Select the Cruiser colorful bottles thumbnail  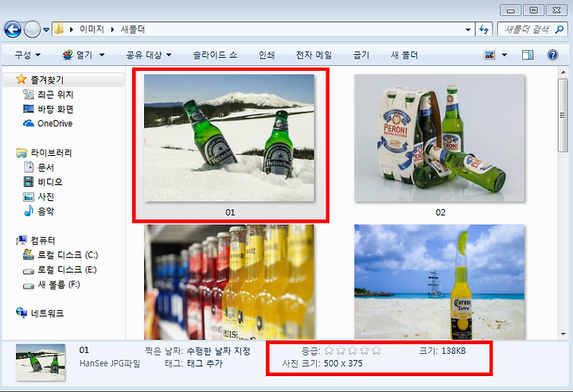click(x=229, y=281)
